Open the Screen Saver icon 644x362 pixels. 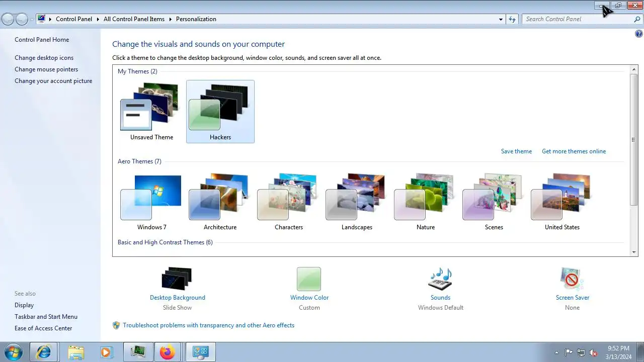pyautogui.click(x=572, y=279)
